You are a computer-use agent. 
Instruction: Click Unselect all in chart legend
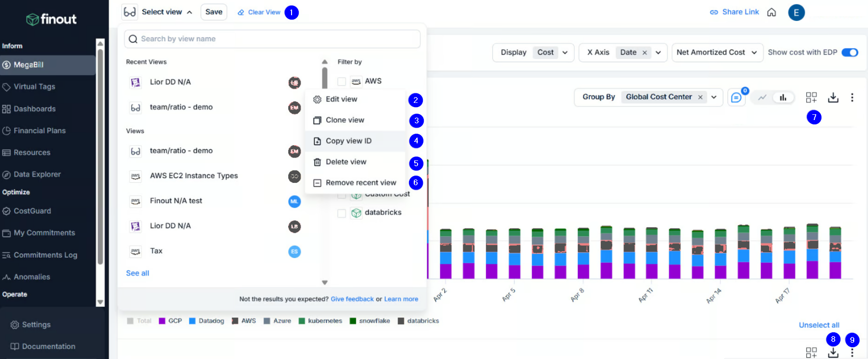pyautogui.click(x=819, y=325)
